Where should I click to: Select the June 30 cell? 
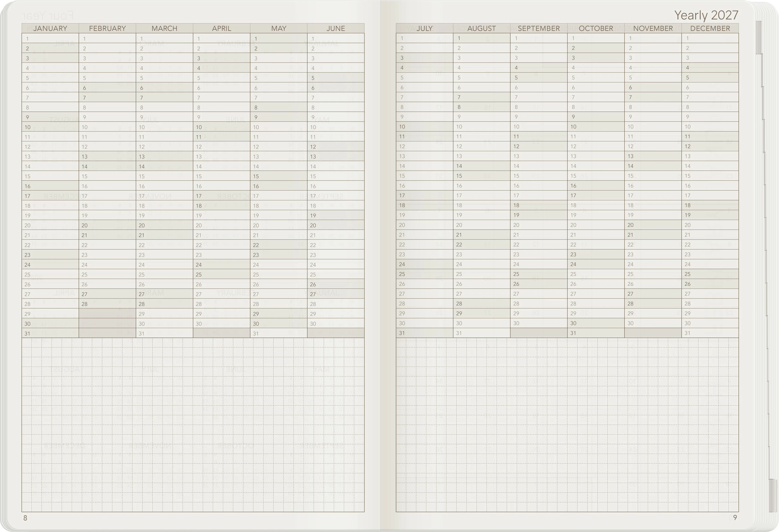pyautogui.click(x=336, y=323)
